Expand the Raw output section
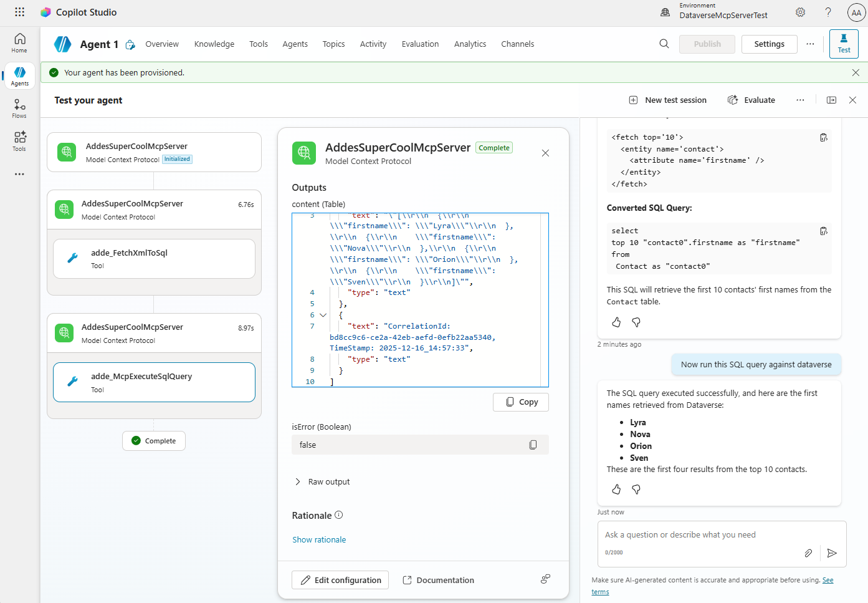868x603 pixels. 298,481
